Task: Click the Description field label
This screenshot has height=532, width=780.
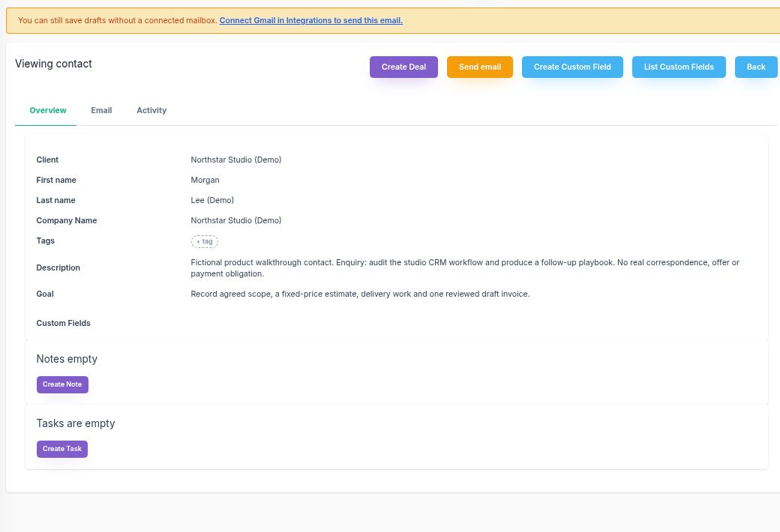Action: tap(58, 267)
